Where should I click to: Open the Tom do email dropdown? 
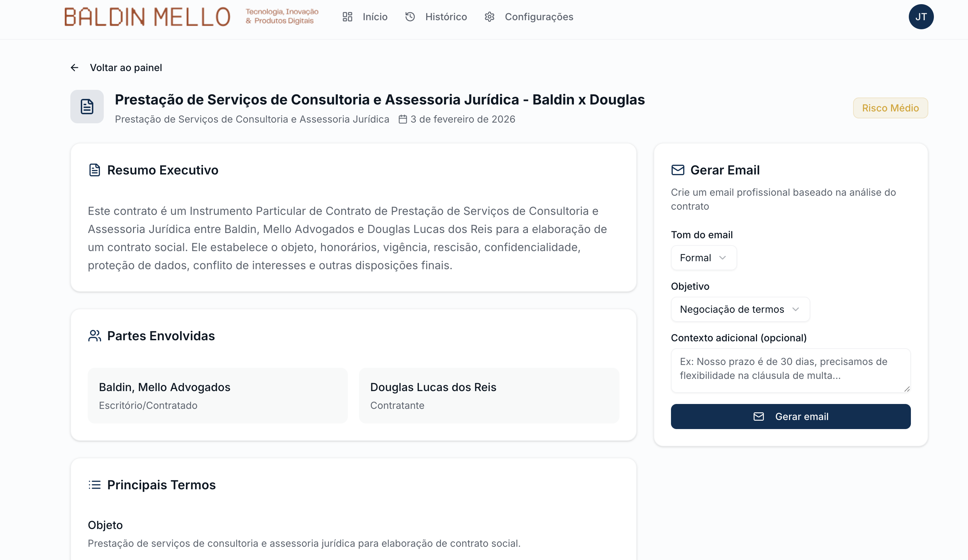point(703,258)
